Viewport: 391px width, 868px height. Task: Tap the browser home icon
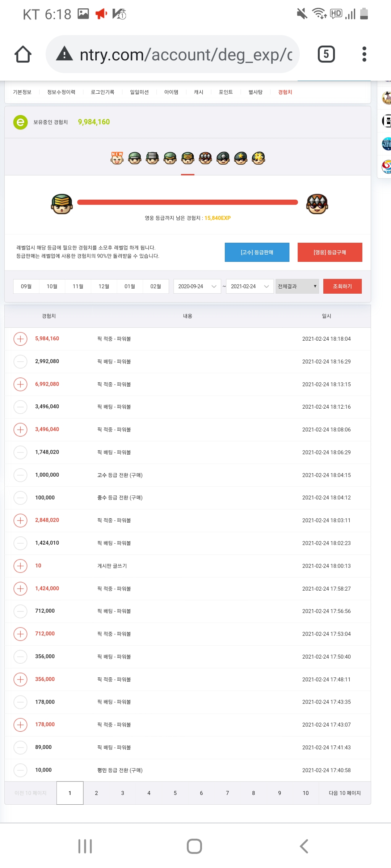point(23,54)
